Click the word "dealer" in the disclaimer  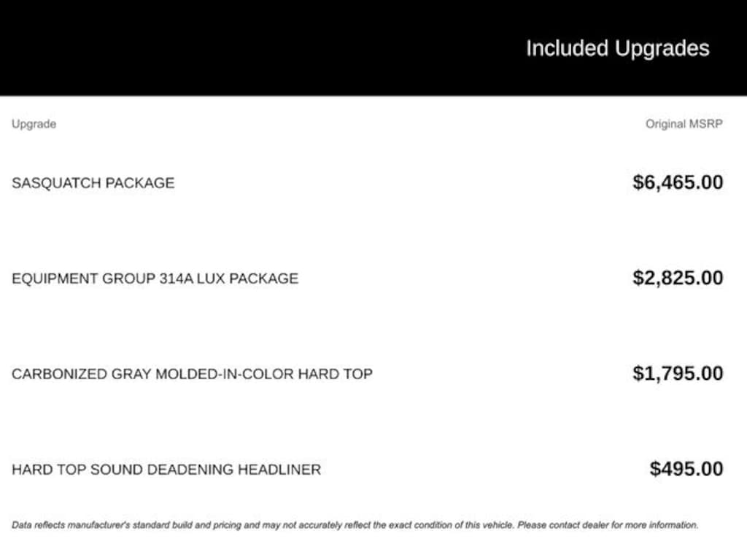pos(596,525)
